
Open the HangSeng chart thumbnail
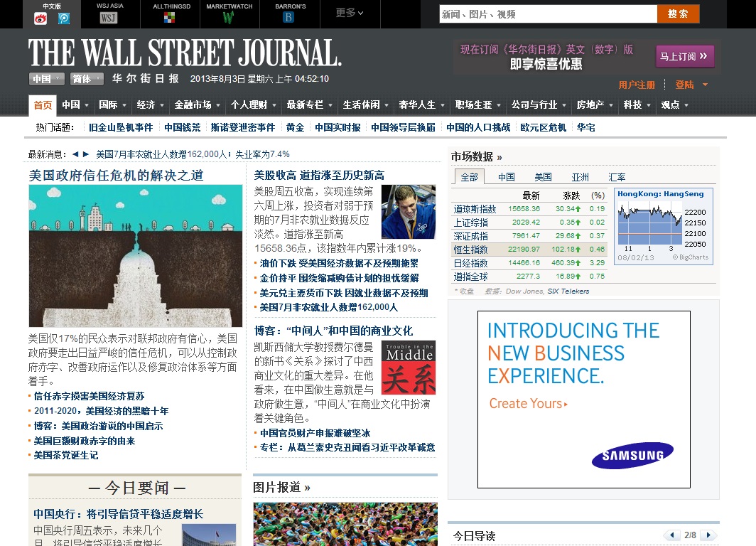[x=663, y=226]
